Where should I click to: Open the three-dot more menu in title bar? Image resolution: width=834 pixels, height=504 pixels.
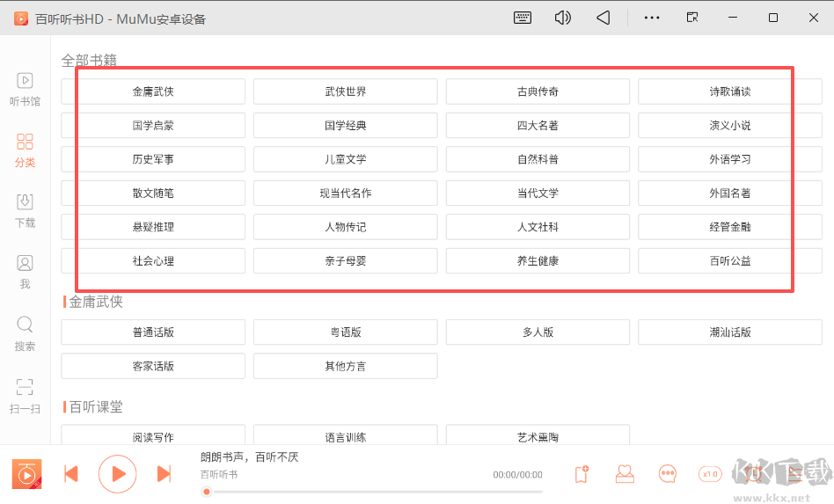[651, 18]
